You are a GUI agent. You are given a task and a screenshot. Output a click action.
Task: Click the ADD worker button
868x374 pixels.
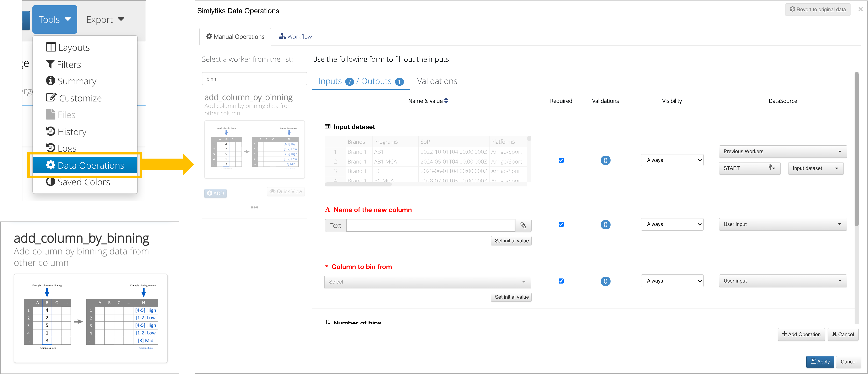pos(215,193)
